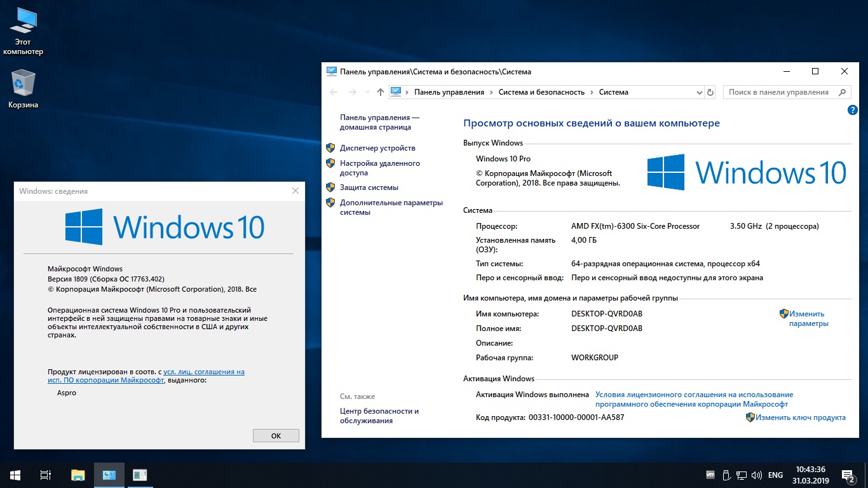Viewport: 868px width, 488px height.
Task: Click the volume speaker tray icon
Action: pos(756,475)
